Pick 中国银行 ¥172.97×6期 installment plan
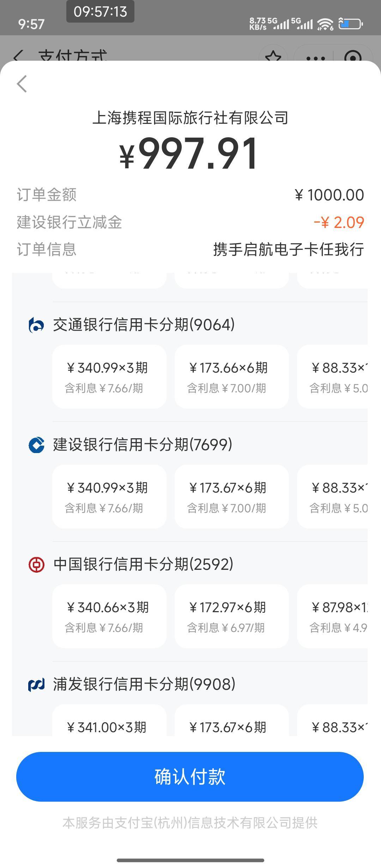Viewport: 381px width, 868px height. tap(231, 616)
